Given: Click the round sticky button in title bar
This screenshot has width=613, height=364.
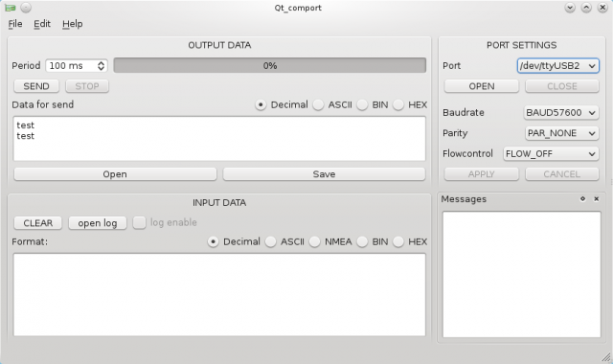Looking at the screenshot, I should (26, 8).
